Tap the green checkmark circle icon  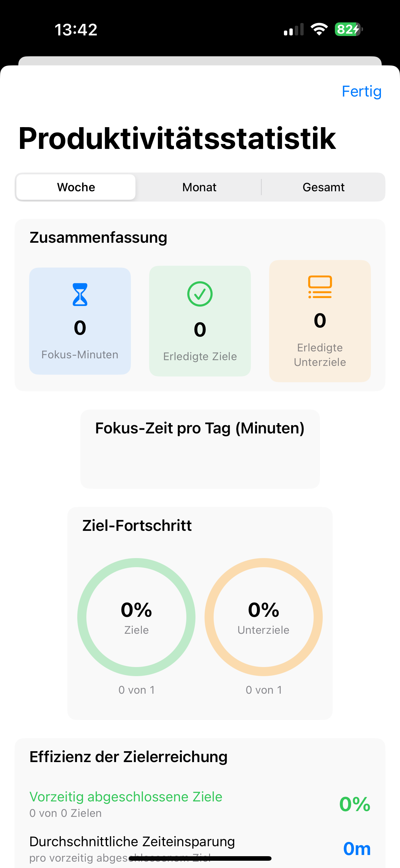pyautogui.click(x=200, y=294)
